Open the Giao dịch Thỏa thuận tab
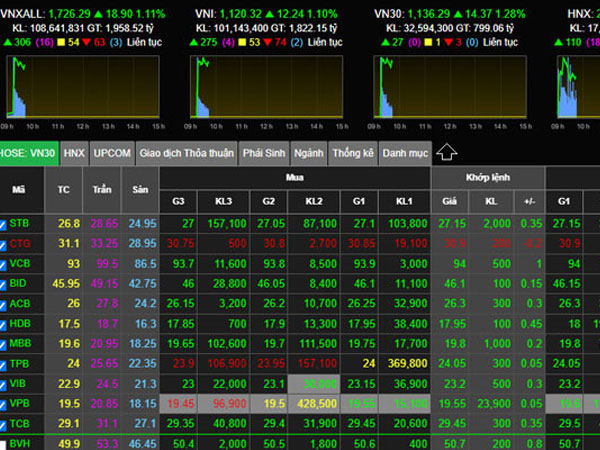Screen dimensions: 600x450 186,153
